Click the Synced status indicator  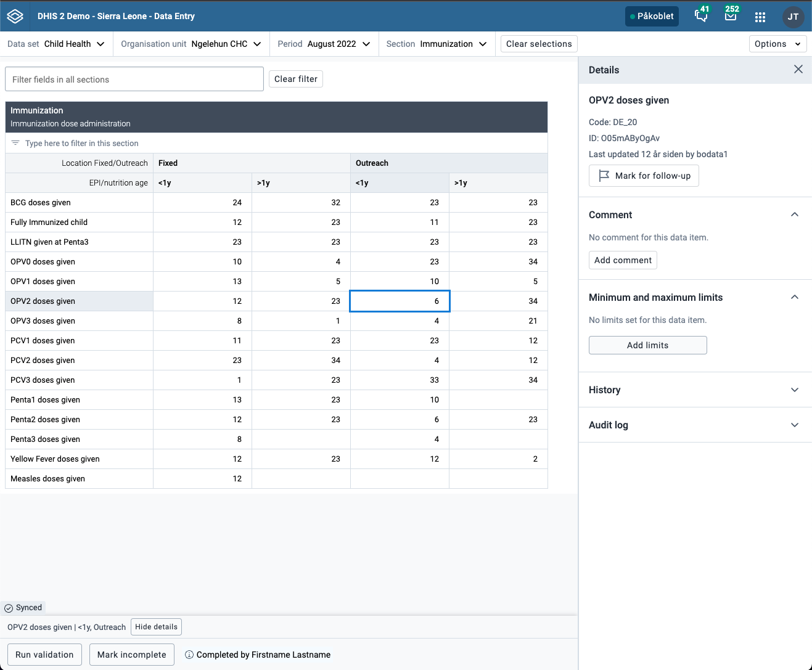click(23, 608)
